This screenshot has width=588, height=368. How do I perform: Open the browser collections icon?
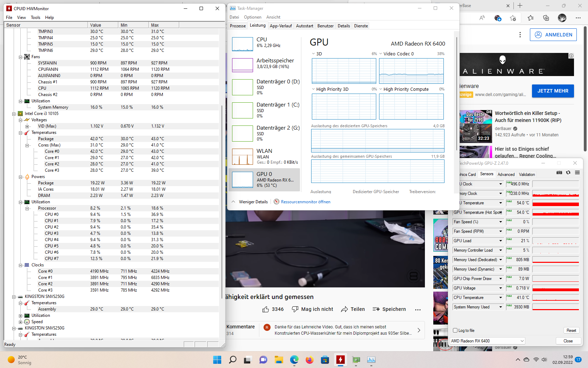point(546,18)
